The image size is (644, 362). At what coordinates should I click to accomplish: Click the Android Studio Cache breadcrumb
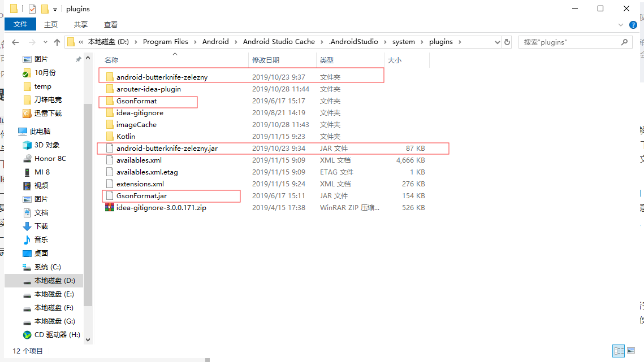279,42
